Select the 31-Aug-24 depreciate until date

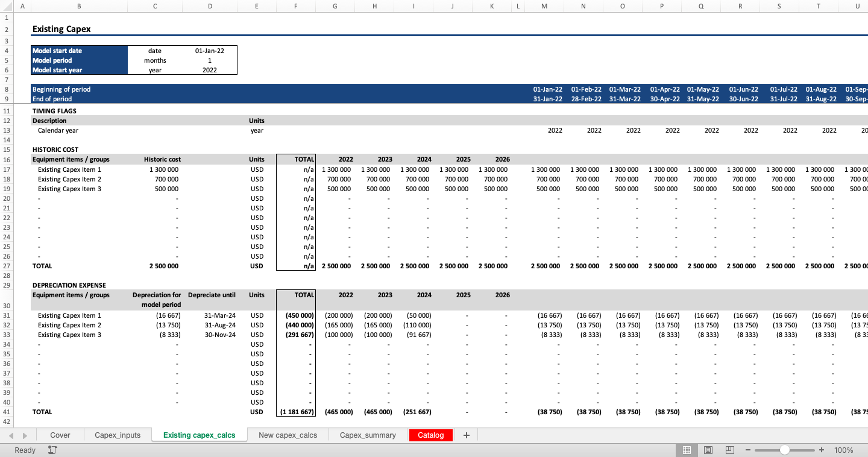pyautogui.click(x=210, y=325)
